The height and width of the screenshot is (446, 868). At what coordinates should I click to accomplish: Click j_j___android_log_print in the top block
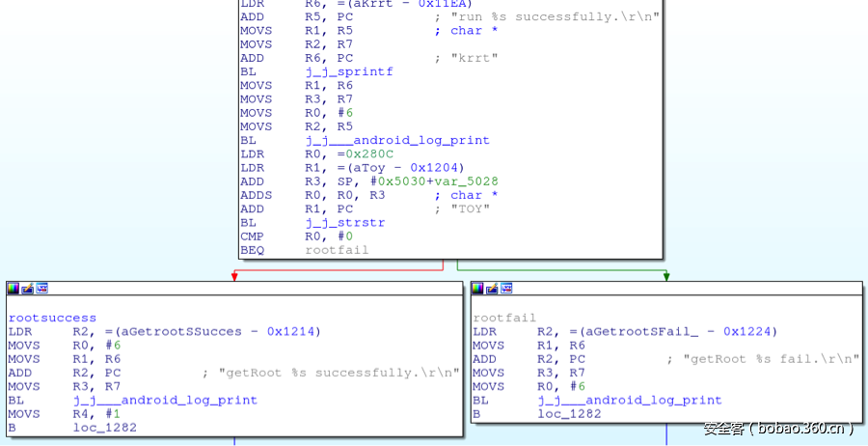coord(397,141)
